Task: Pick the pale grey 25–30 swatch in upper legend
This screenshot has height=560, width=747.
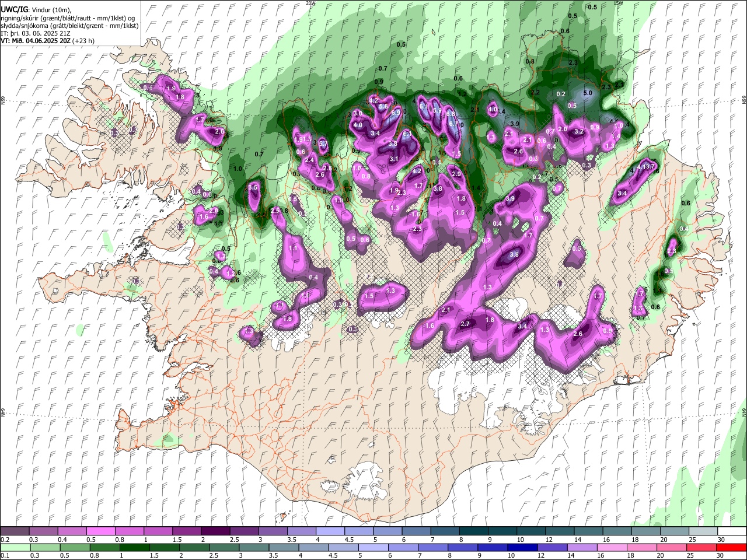Action: [703, 531]
